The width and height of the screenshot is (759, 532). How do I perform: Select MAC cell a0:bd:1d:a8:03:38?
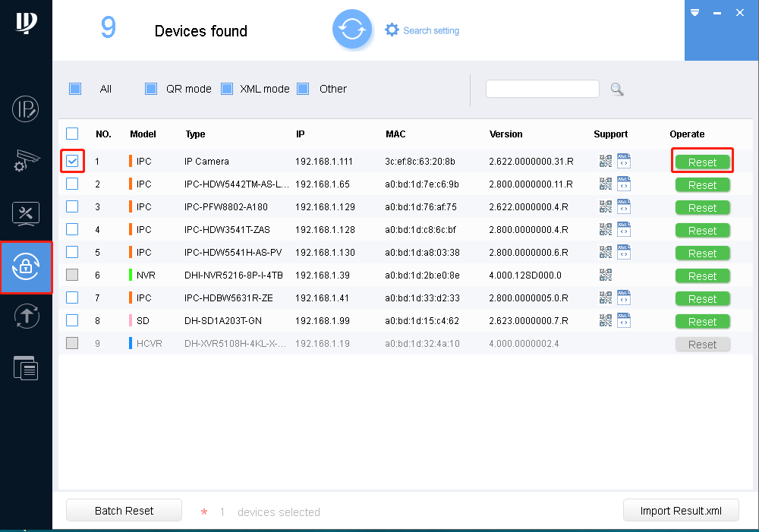pyautogui.click(x=422, y=252)
